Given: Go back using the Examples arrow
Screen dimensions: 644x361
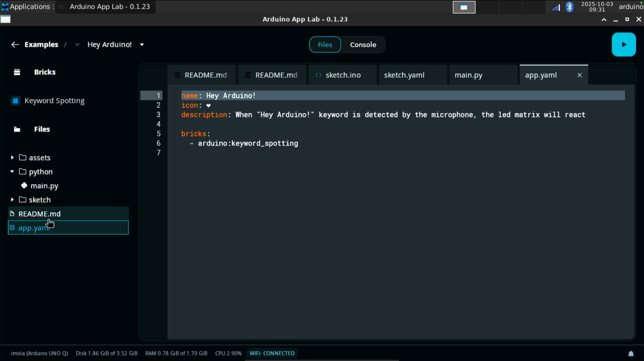Looking at the screenshot, I should [15, 45].
